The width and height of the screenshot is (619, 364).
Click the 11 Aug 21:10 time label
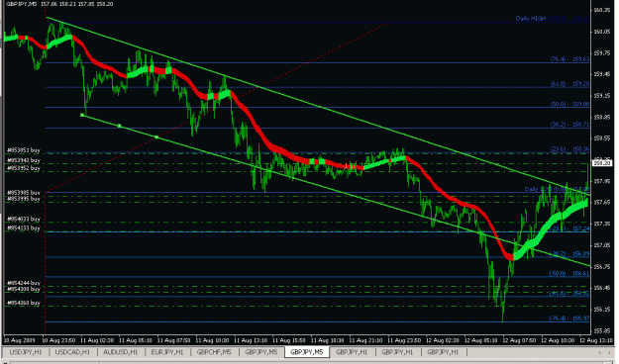click(x=365, y=340)
